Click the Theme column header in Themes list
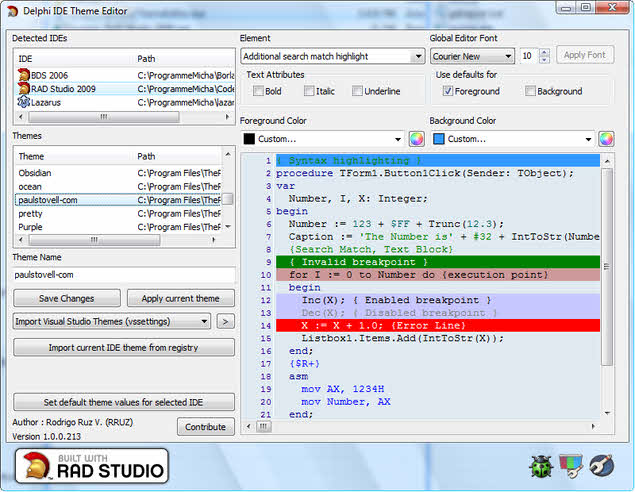The image size is (635, 492). click(x=75, y=156)
